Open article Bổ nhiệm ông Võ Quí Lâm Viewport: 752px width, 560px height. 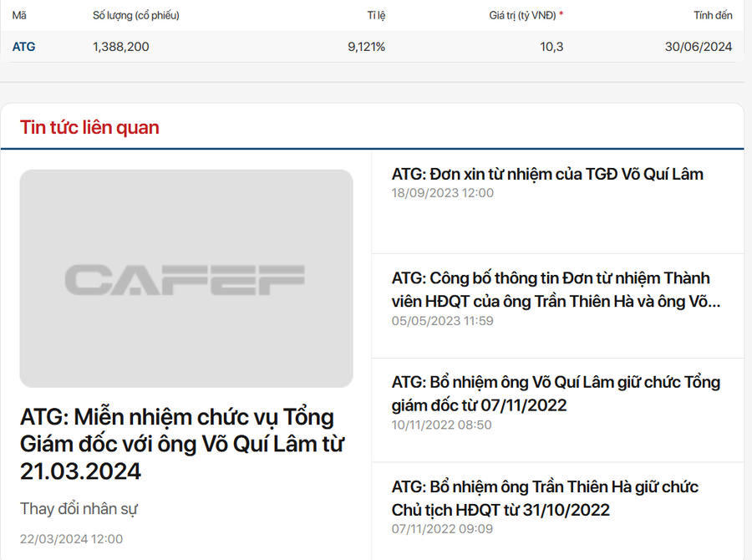click(556, 394)
